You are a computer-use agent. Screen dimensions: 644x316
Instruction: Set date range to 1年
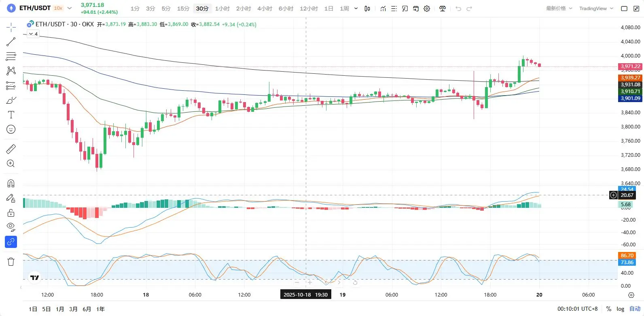point(100,309)
